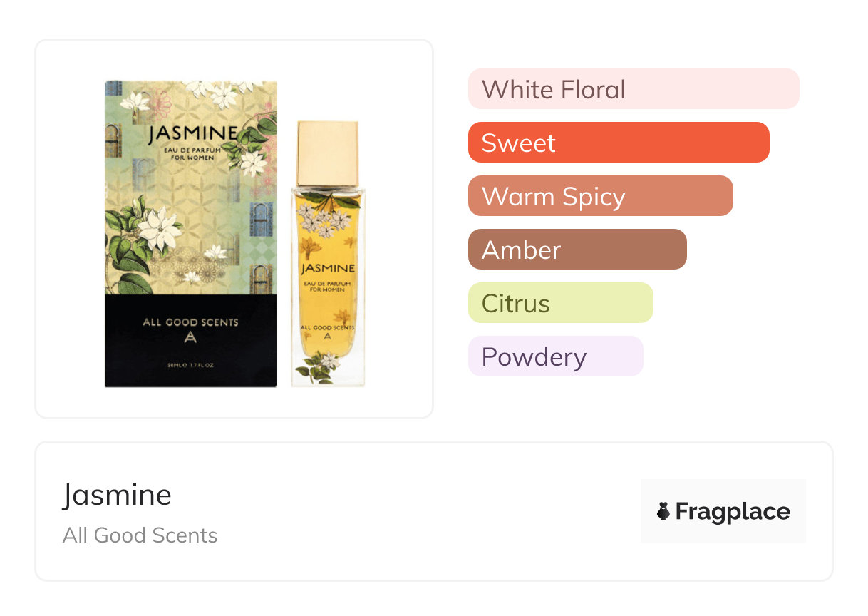Choose the Citrus accord bar
The image size is (868, 616).
[x=561, y=303]
